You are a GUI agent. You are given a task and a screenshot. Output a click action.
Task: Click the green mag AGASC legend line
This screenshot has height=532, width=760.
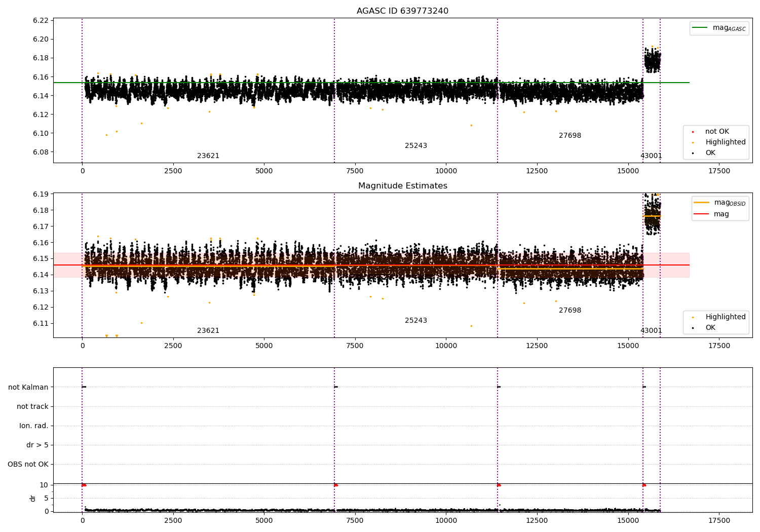tap(700, 28)
